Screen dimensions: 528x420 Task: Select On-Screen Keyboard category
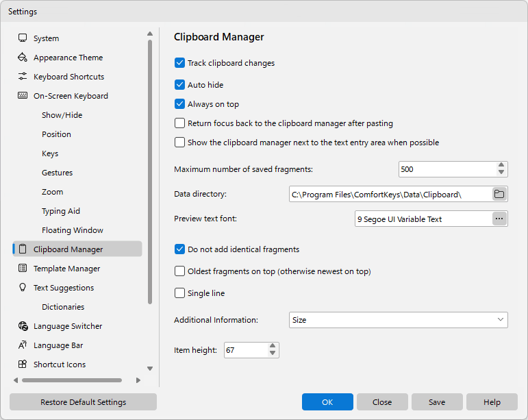point(71,96)
